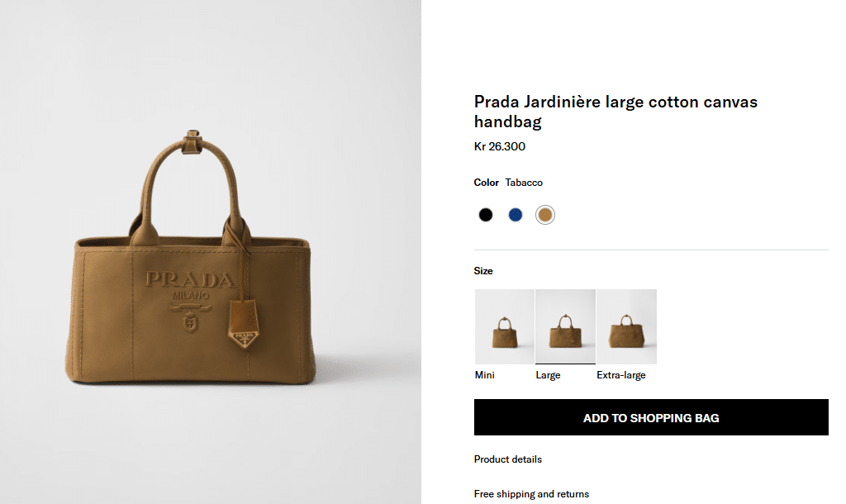Choose the Large size bag thumbnail
The image size is (846, 504).
click(x=565, y=326)
